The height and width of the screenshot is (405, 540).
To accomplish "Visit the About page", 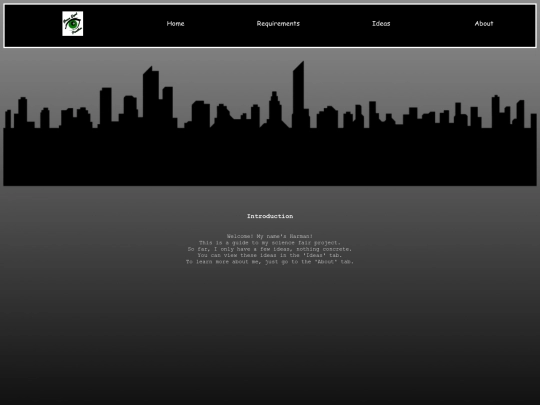I will [x=484, y=24].
